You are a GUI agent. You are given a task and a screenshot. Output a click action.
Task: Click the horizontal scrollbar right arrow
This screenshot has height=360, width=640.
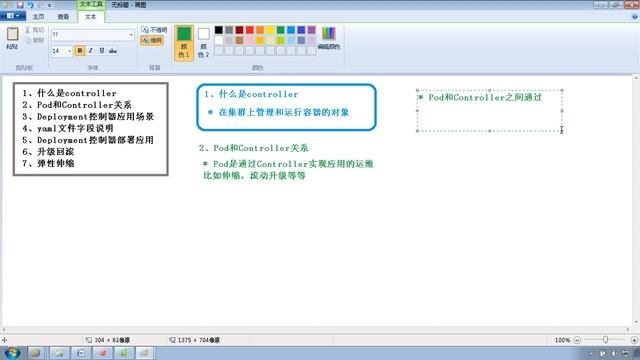pyautogui.click(x=628, y=329)
